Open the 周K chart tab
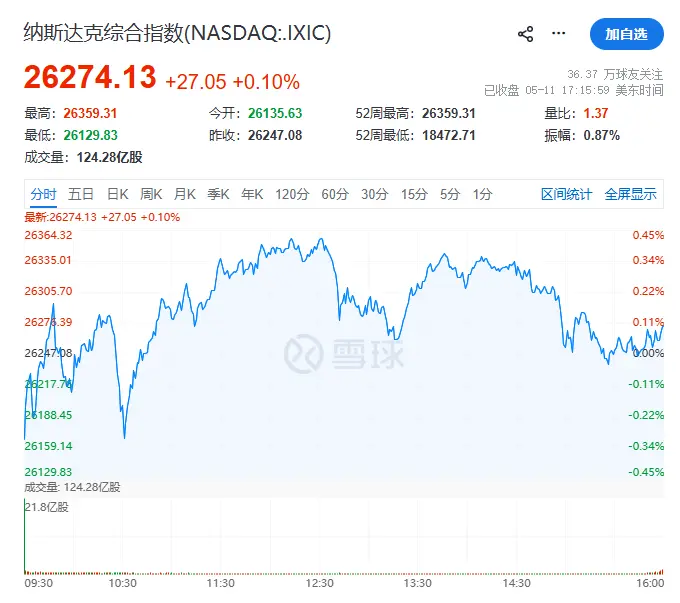The image size is (680, 603). pos(151,194)
